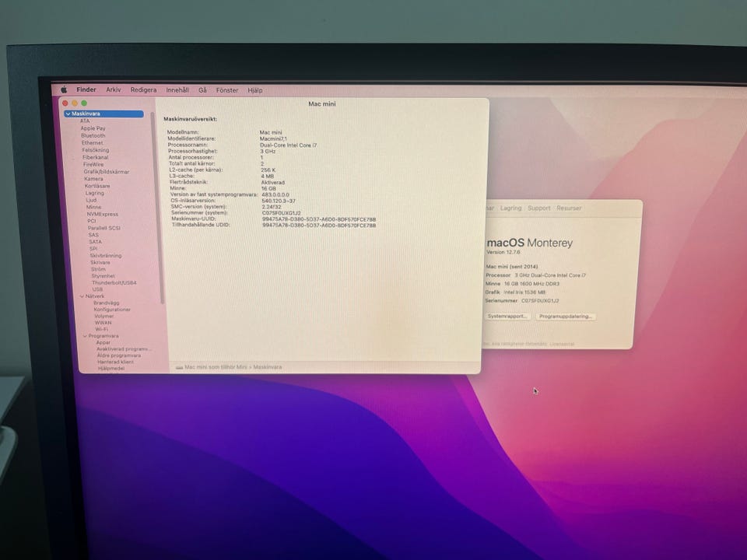Open the Gå menu

point(202,90)
